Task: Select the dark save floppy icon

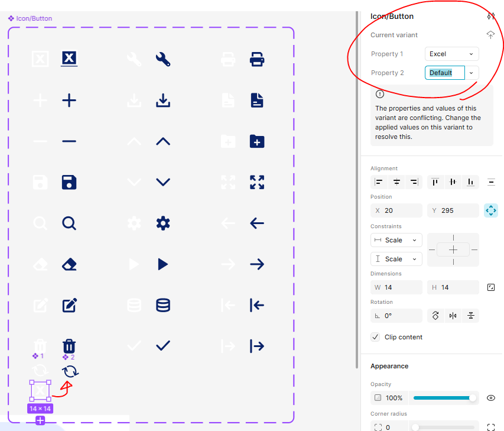Action: [69, 182]
